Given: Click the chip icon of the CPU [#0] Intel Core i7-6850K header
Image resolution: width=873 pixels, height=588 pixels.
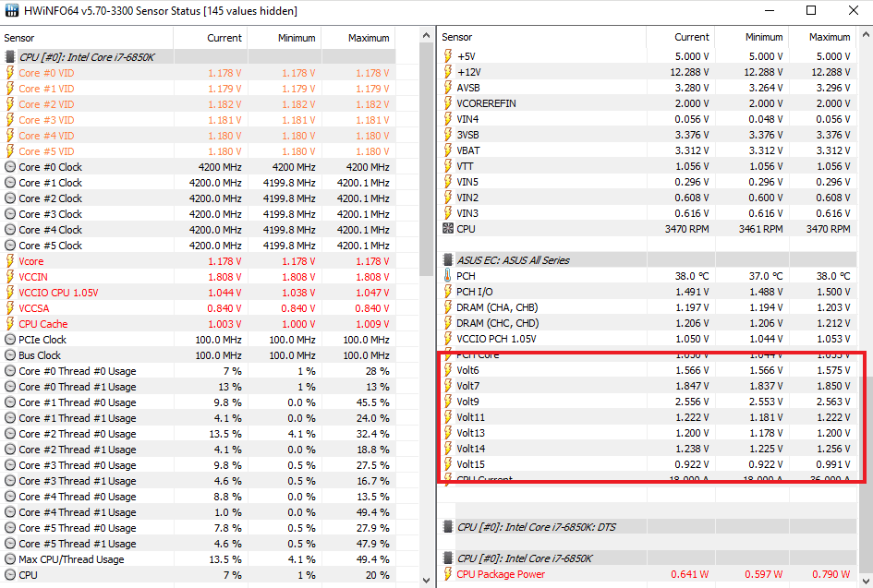Looking at the screenshot, I should (9, 56).
